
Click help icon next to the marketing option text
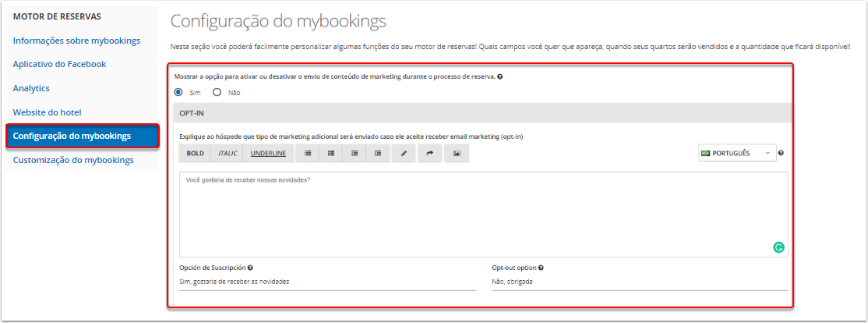pyautogui.click(x=500, y=77)
